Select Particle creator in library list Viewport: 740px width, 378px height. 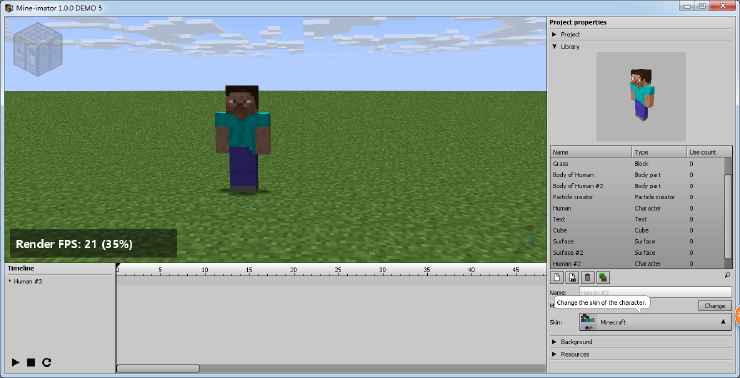(637, 197)
